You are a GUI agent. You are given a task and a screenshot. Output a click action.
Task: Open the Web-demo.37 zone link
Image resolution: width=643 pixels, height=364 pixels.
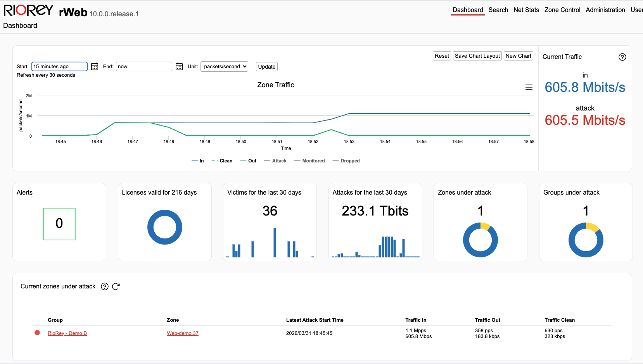[182, 333]
